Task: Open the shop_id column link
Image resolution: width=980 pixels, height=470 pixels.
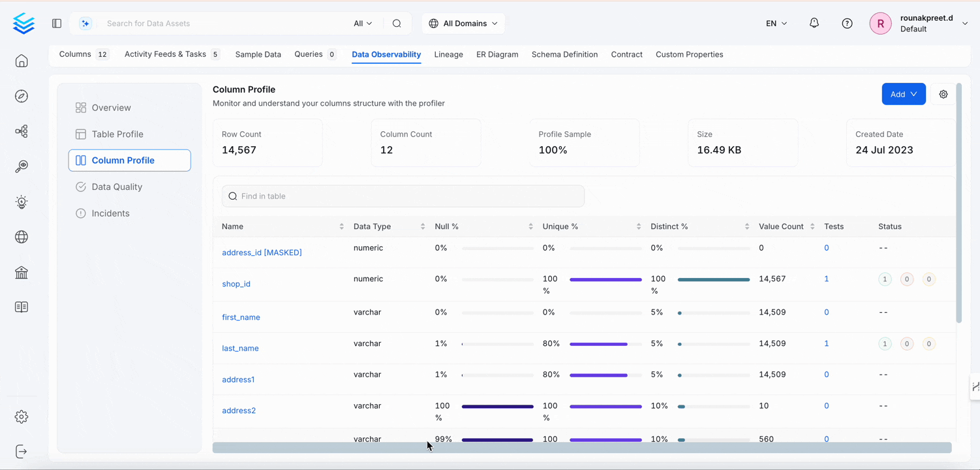Action: click(236, 284)
